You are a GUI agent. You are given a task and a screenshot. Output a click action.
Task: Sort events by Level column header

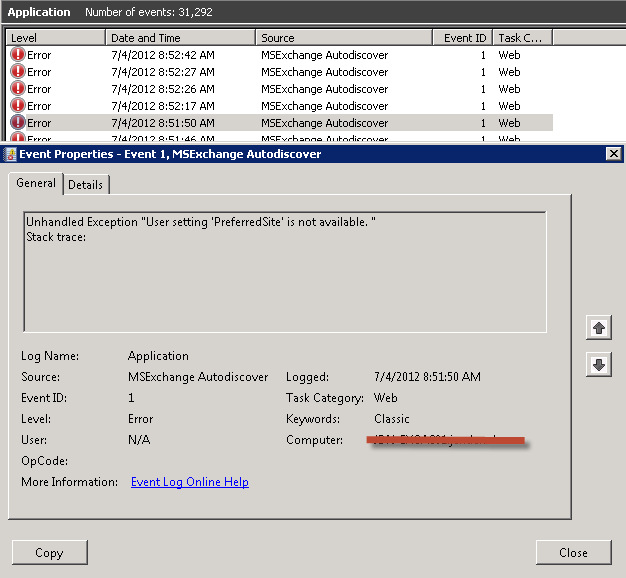tap(56, 38)
